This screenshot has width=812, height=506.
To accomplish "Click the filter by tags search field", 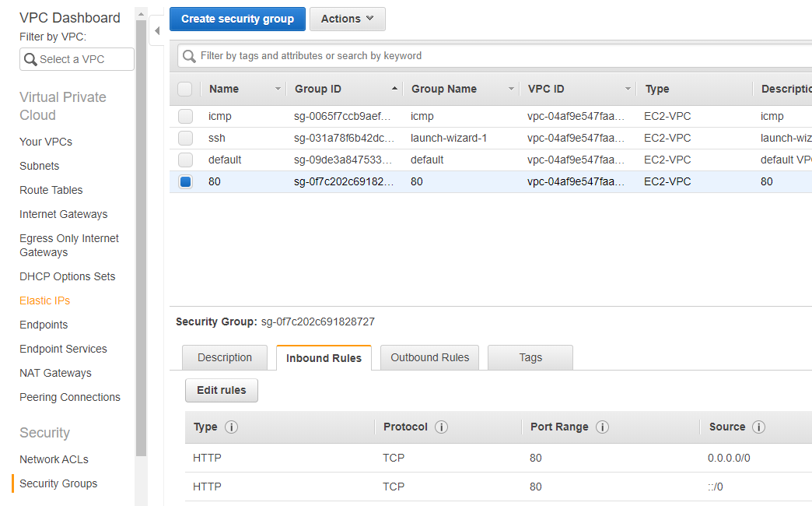I will click(x=495, y=56).
